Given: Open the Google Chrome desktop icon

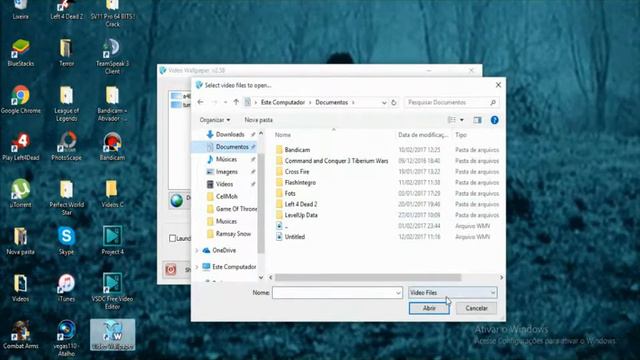Looking at the screenshot, I should 20,100.
